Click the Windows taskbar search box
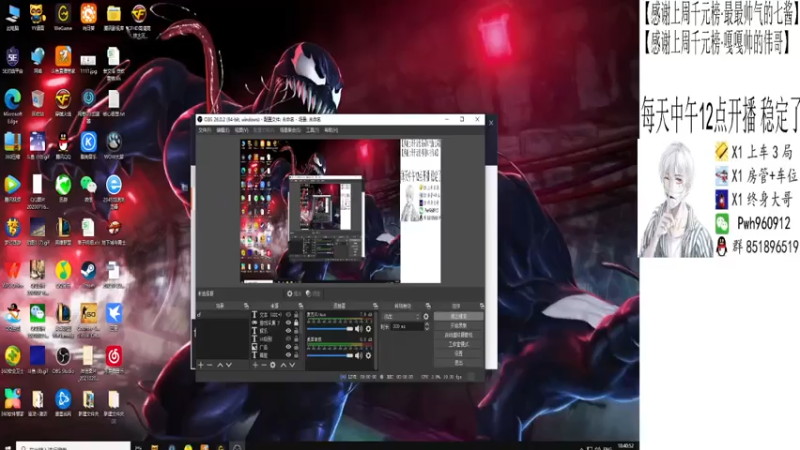Viewport: 800px width, 450px height. pyautogui.click(x=73, y=447)
